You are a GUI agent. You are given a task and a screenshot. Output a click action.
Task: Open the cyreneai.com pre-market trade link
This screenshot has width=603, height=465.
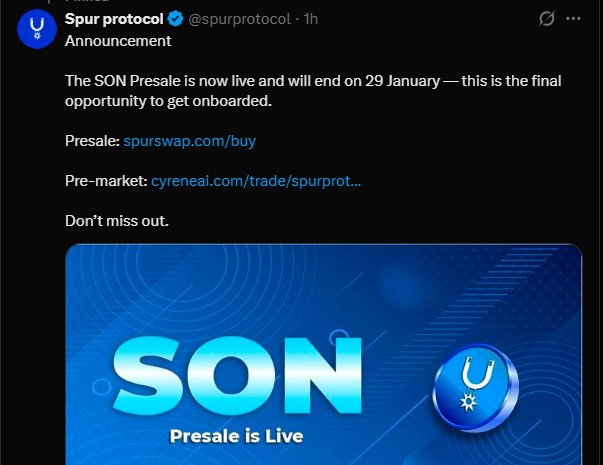[256, 181]
